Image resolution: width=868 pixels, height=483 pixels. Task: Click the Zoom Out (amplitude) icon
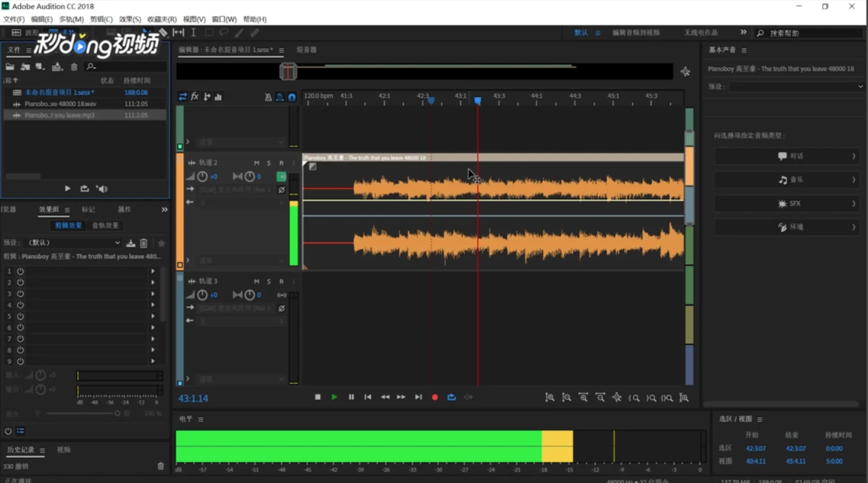566,398
